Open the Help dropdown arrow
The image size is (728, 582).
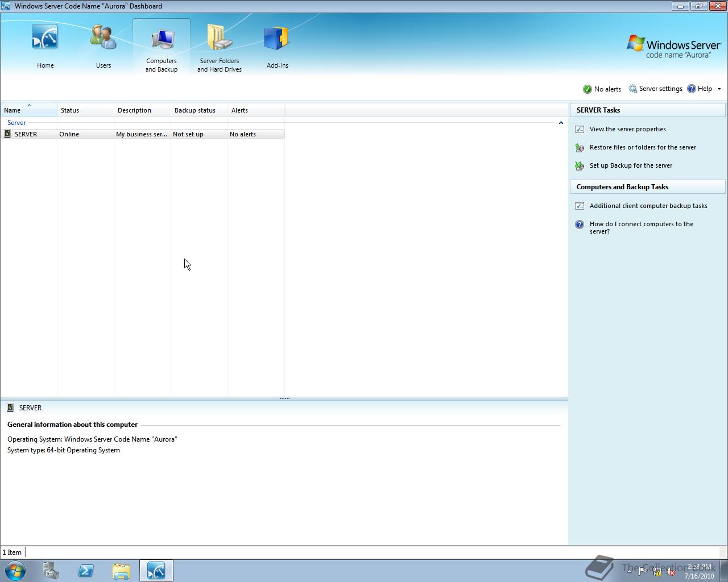click(x=719, y=89)
